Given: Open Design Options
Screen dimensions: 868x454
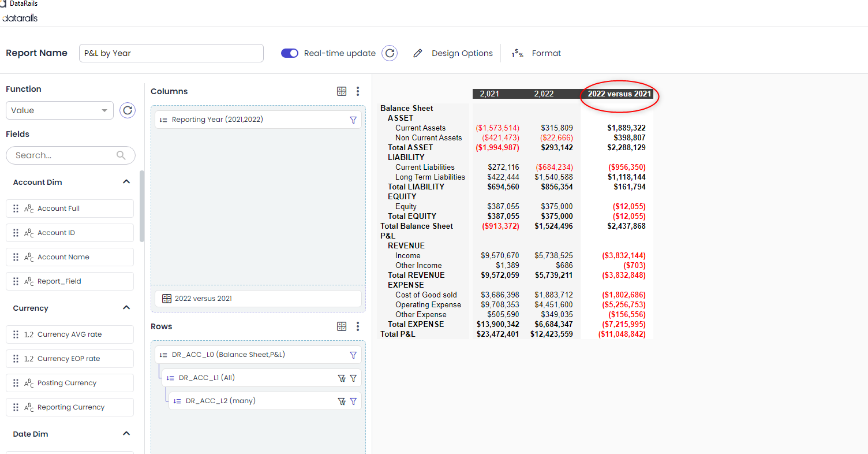Looking at the screenshot, I should (x=454, y=53).
